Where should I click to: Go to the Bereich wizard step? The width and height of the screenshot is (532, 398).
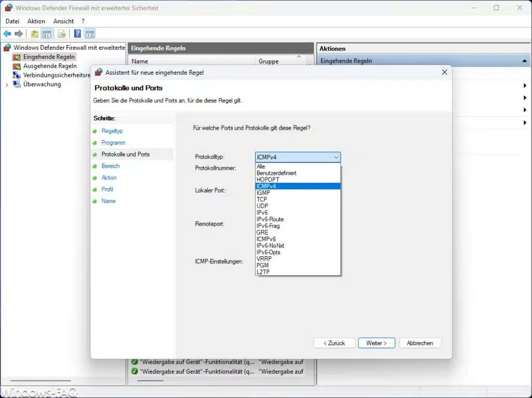(x=111, y=166)
